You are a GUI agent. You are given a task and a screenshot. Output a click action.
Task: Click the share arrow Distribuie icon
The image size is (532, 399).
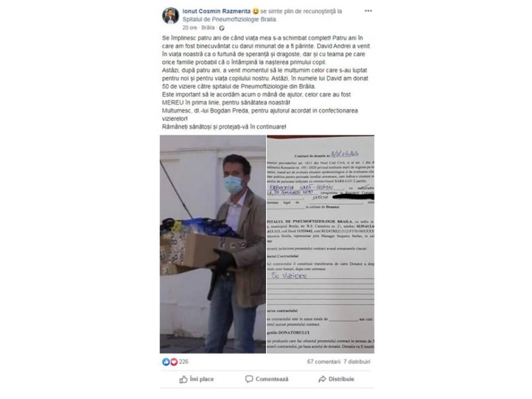pyautogui.click(x=322, y=379)
